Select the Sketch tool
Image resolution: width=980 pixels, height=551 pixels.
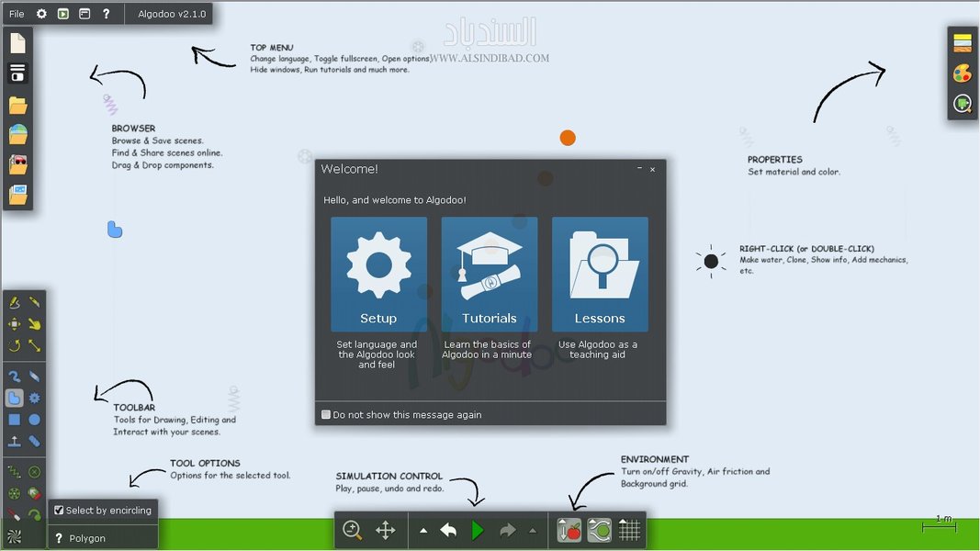tap(15, 303)
